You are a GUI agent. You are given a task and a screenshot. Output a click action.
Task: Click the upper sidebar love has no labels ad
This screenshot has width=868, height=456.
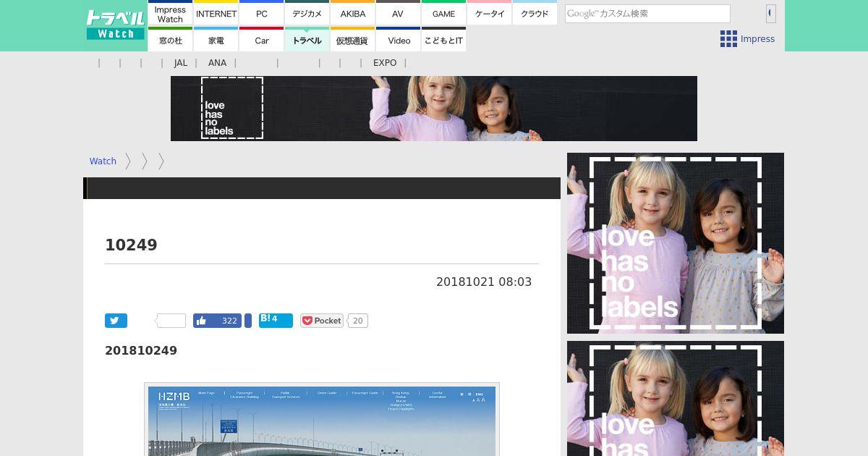[676, 243]
